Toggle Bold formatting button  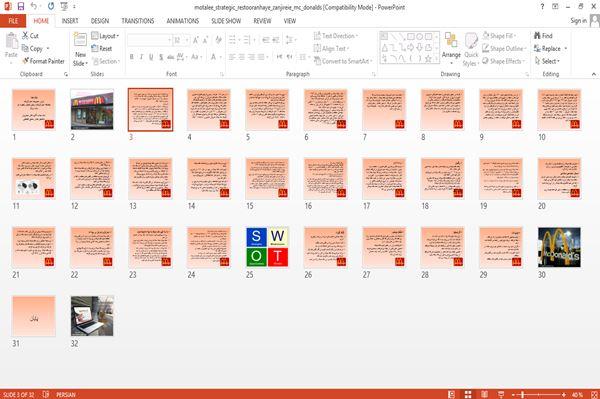click(x=132, y=57)
